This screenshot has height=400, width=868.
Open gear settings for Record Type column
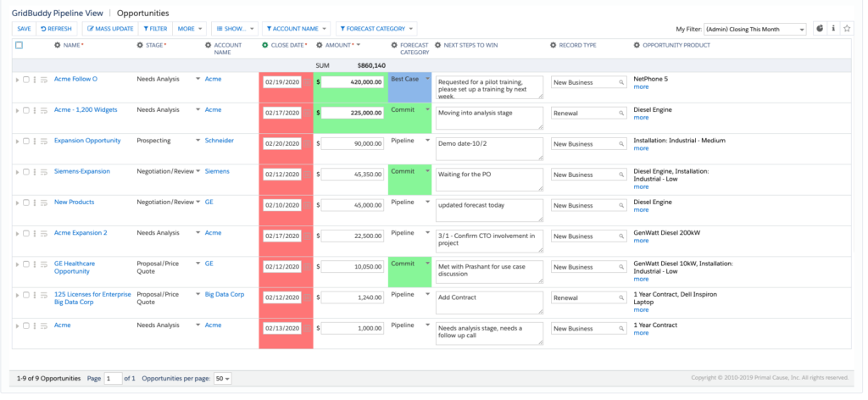(x=553, y=46)
